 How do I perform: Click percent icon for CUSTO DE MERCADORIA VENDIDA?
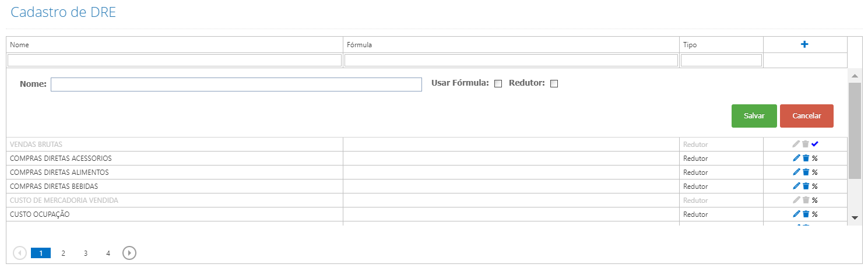click(x=815, y=200)
